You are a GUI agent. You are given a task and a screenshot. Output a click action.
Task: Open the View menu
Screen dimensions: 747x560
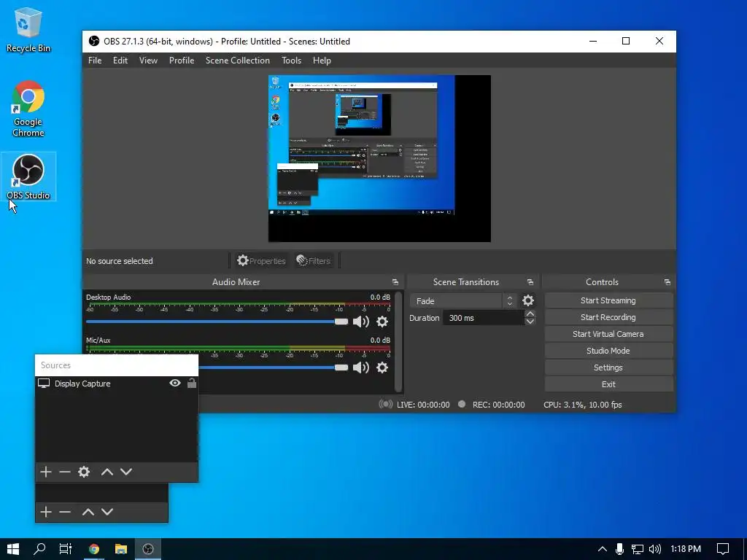(148, 61)
